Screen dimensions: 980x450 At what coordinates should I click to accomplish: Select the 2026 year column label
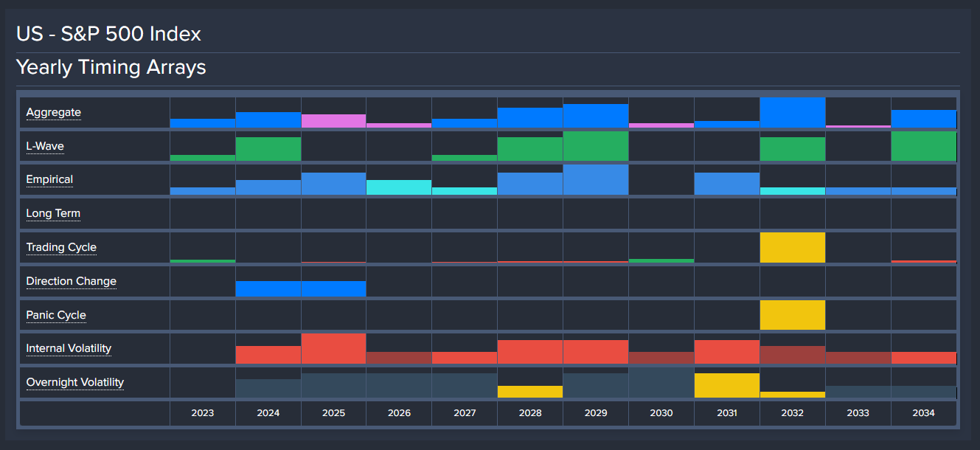(399, 413)
